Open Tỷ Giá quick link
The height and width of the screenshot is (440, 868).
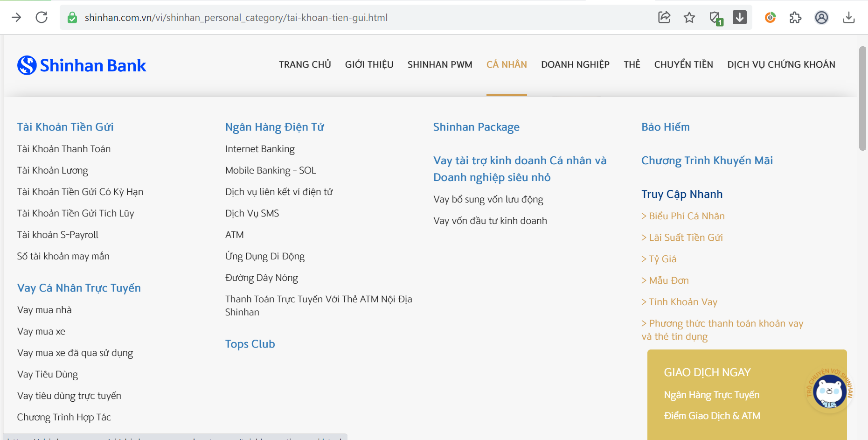659,259
